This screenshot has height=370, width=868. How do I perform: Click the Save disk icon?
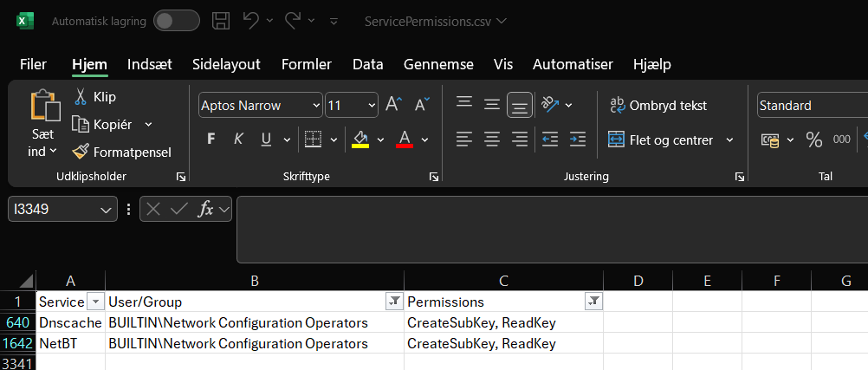click(221, 21)
